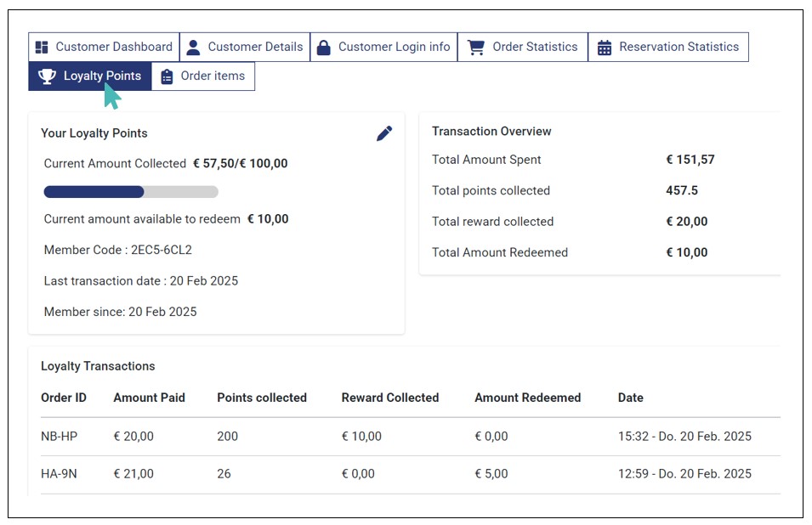Click the Order ID column header
Viewport: 812px width, 525px height.
(x=64, y=398)
